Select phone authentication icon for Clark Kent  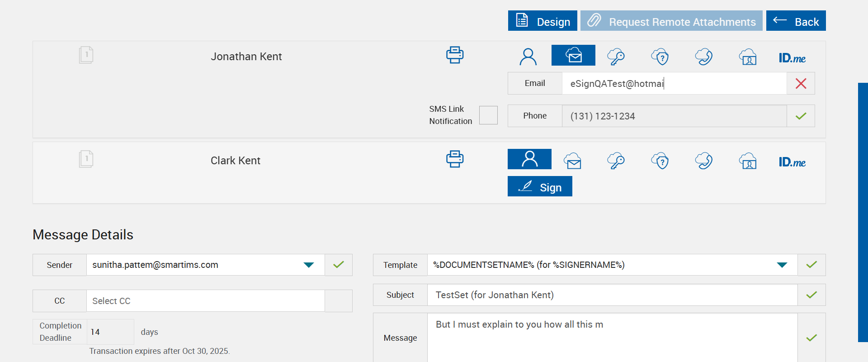click(x=704, y=161)
